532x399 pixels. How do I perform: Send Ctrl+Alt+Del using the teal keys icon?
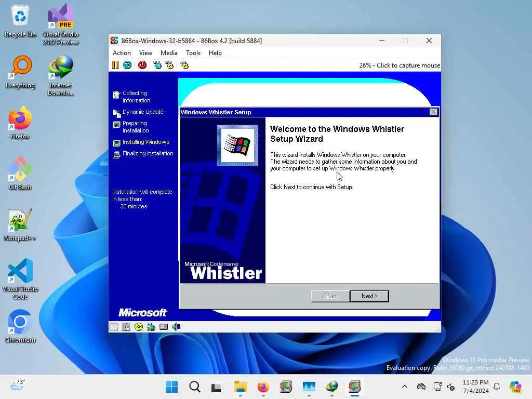coord(157,65)
